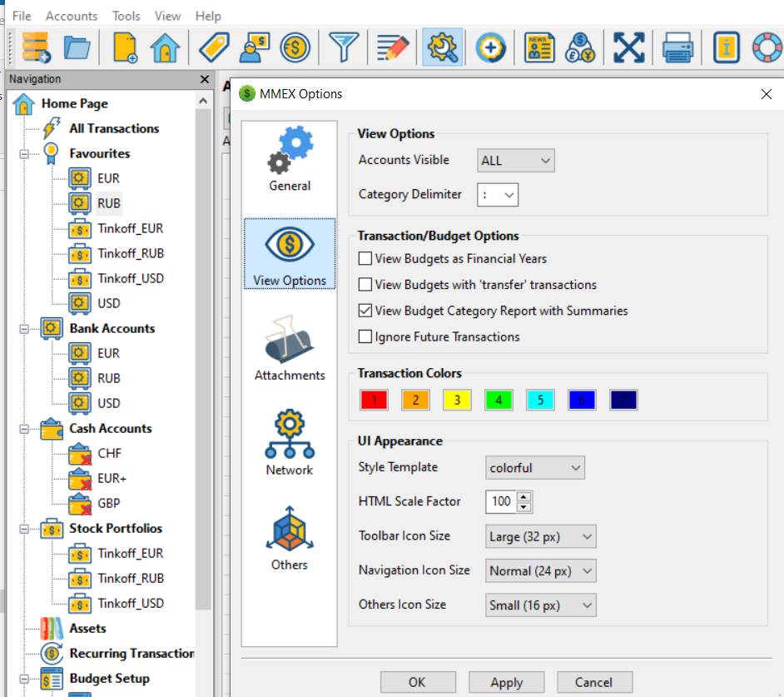Pick orange transaction color 2

415,400
